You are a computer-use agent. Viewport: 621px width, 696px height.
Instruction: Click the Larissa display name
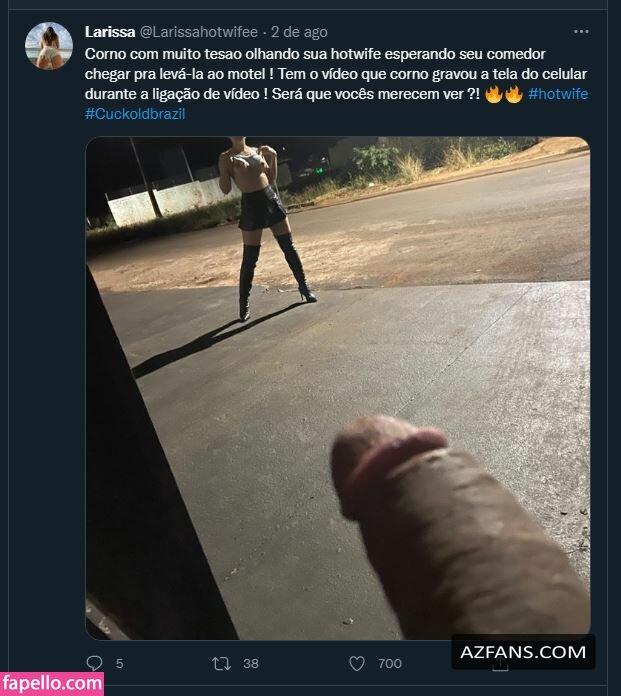110,32
